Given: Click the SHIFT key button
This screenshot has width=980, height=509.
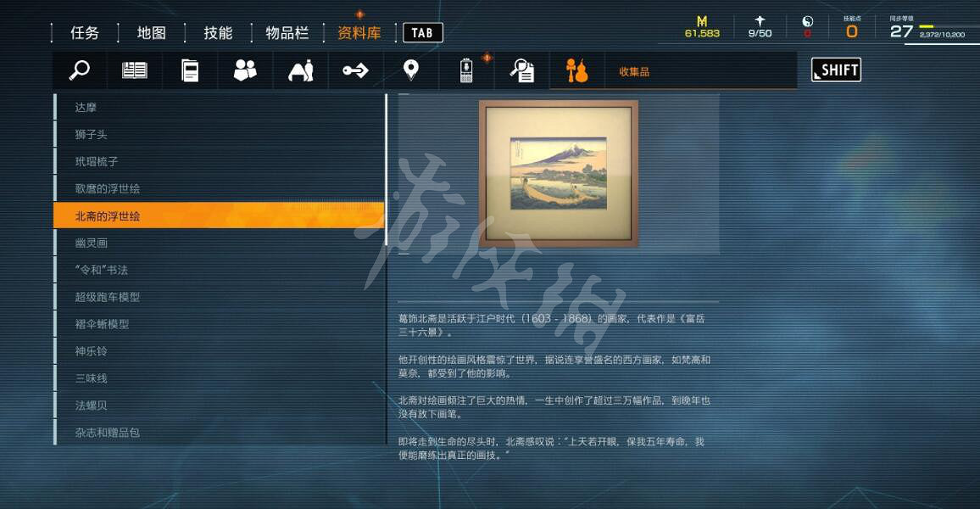Looking at the screenshot, I should (x=836, y=70).
